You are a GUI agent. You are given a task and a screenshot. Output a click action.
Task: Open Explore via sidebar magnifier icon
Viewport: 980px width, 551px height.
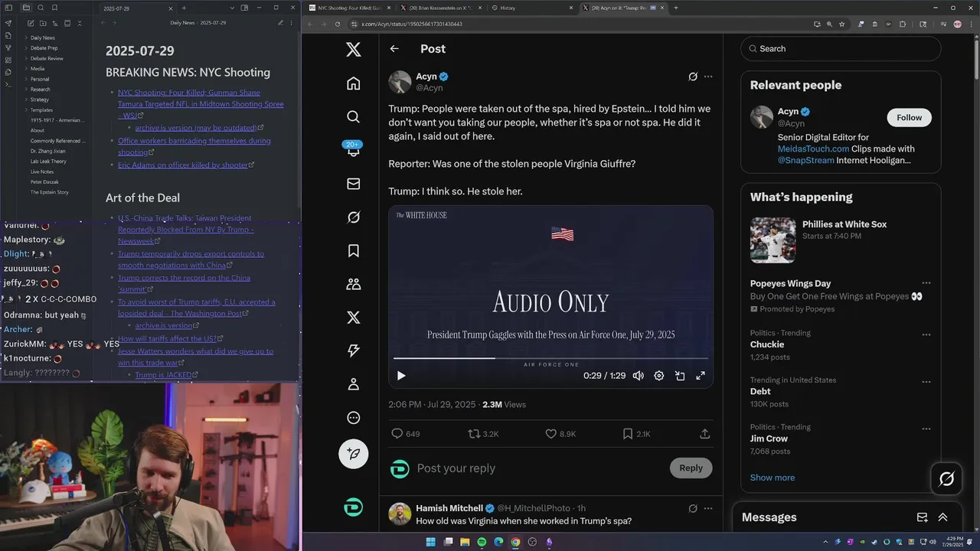tap(353, 116)
